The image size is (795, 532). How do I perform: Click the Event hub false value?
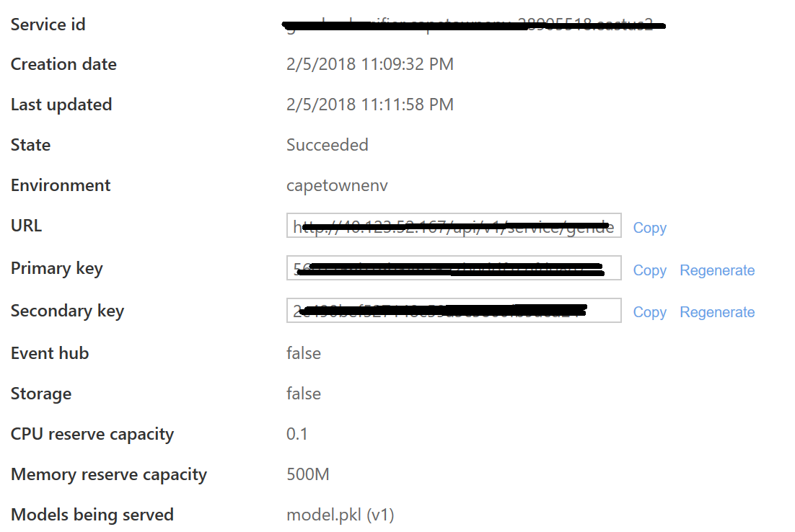303,353
